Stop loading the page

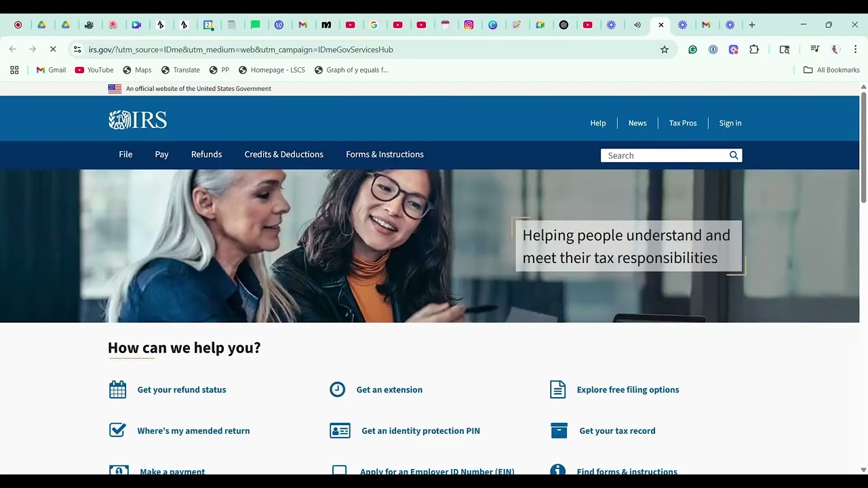53,49
